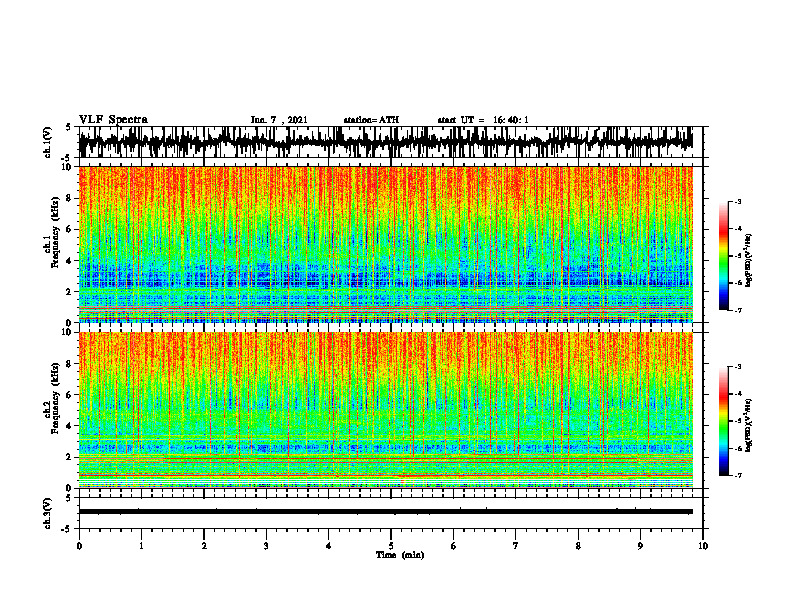The image size is (792, 612).
Task: Click time axis tick label "1"
Action: (x=141, y=546)
